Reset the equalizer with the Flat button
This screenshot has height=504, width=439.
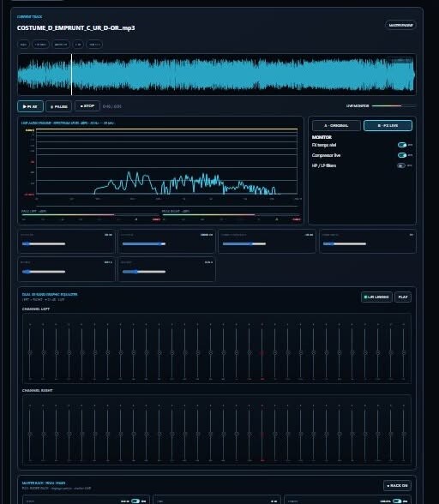[x=403, y=297]
